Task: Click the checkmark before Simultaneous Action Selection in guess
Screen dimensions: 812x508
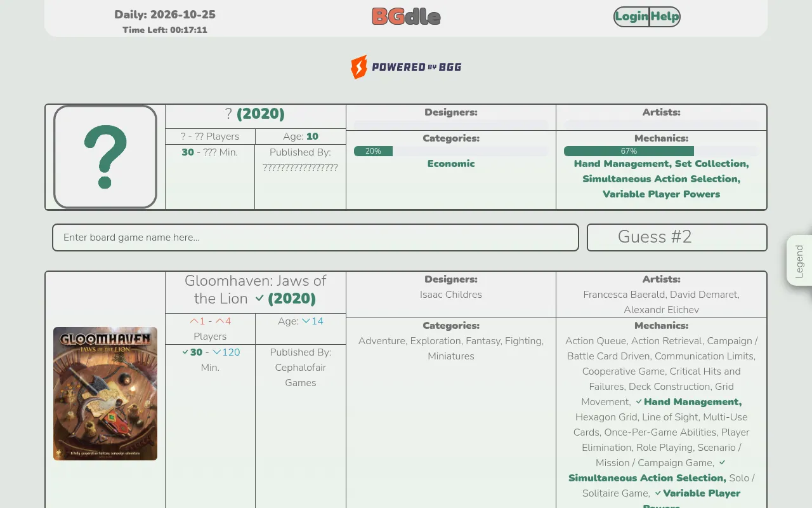Action: click(722, 463)
